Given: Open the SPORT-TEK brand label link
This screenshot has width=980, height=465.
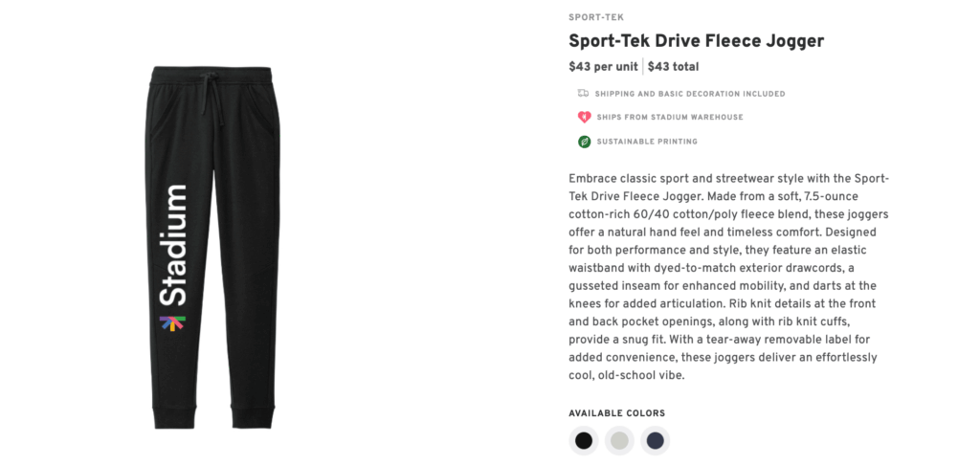Looking at the screenshot, I should coord(595,17).
